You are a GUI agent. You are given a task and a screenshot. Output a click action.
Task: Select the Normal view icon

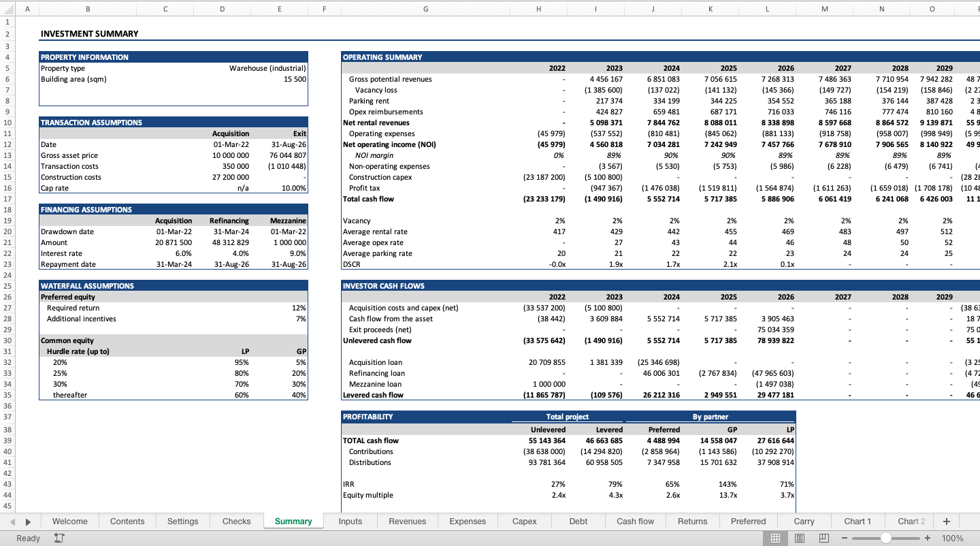pos(775,538)
